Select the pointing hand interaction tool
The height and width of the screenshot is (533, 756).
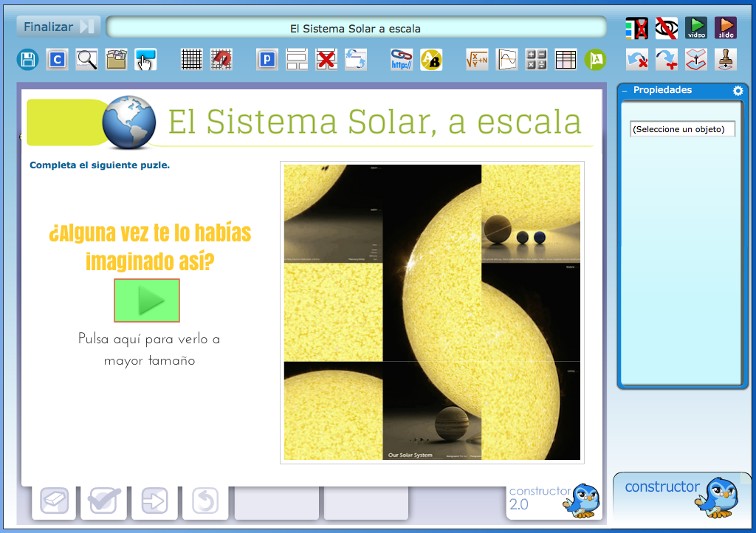[145, 60]
